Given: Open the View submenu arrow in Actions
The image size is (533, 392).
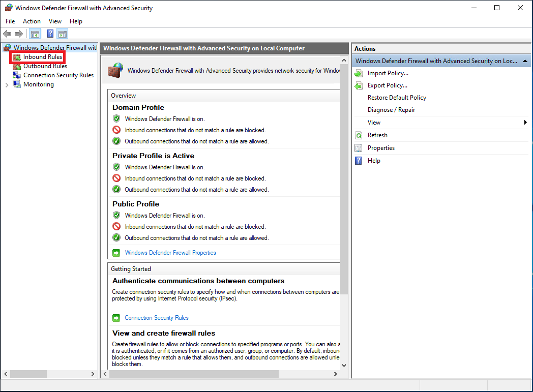Looking at the screenshot, I should pyautogui.click(x=525, y=123).
